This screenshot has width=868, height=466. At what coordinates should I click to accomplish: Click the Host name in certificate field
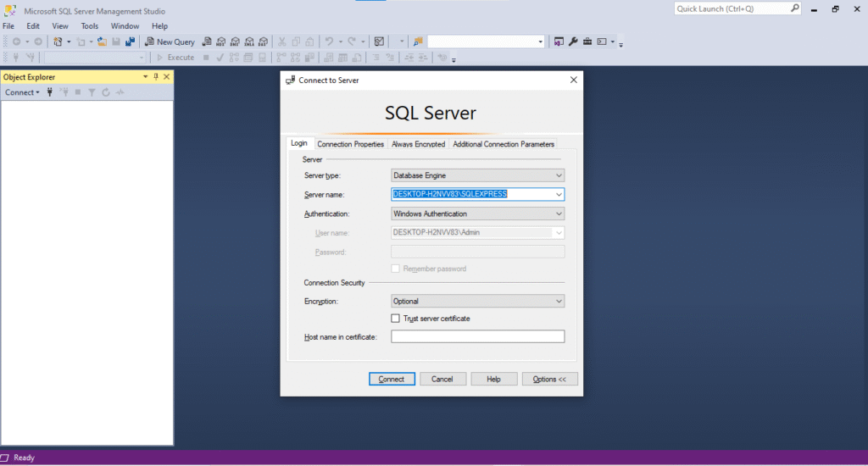click(x=477, y=337)
